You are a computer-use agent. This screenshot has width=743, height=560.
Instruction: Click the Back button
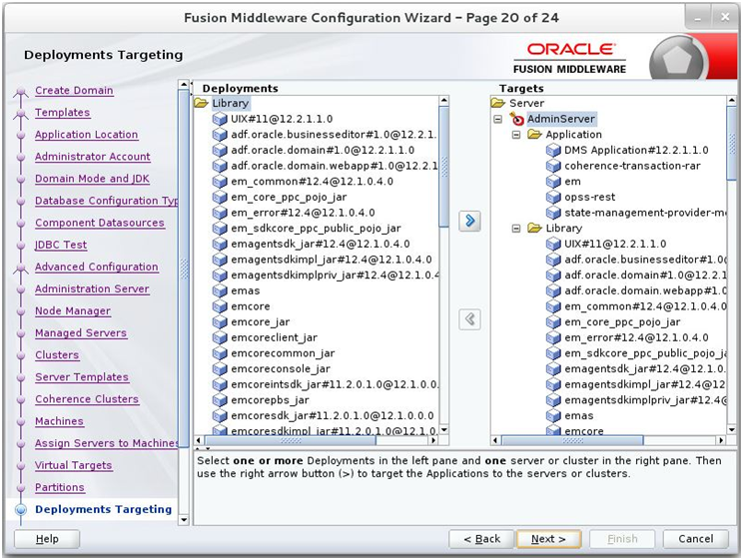481,539
